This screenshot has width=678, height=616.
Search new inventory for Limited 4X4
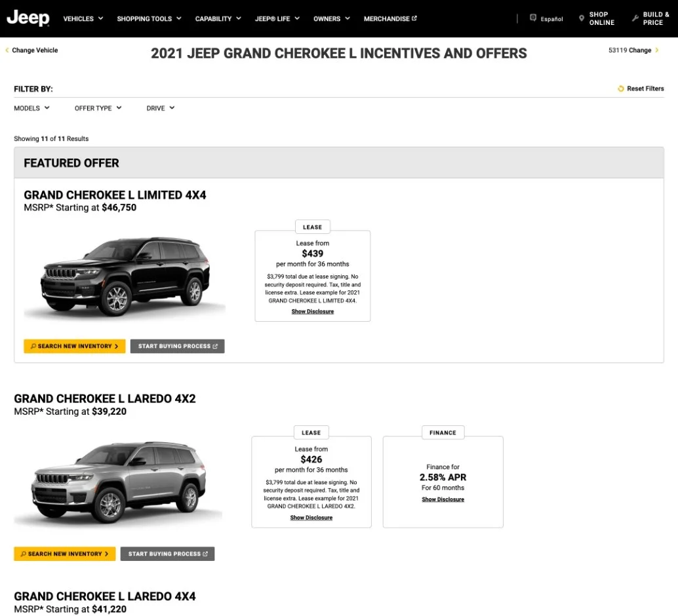point(74,346)
